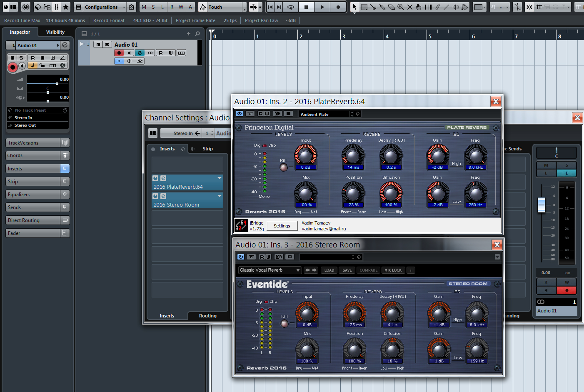Expand the Inspector Equalizers section
Screen dimensions: 584x392
38,195
